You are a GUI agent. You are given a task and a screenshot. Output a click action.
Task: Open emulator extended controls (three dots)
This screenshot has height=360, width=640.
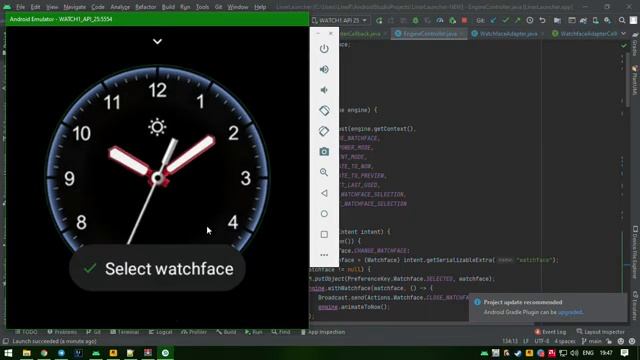pyautogui.click(x=324, y=255)
